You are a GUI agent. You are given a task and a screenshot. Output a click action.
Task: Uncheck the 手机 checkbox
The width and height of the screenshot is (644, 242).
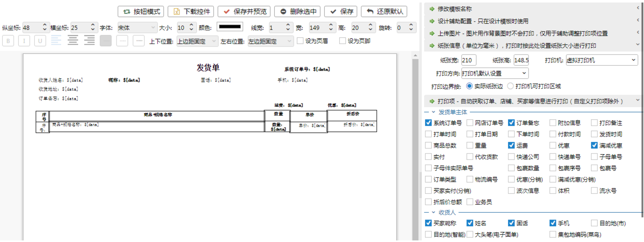(553, 223)
